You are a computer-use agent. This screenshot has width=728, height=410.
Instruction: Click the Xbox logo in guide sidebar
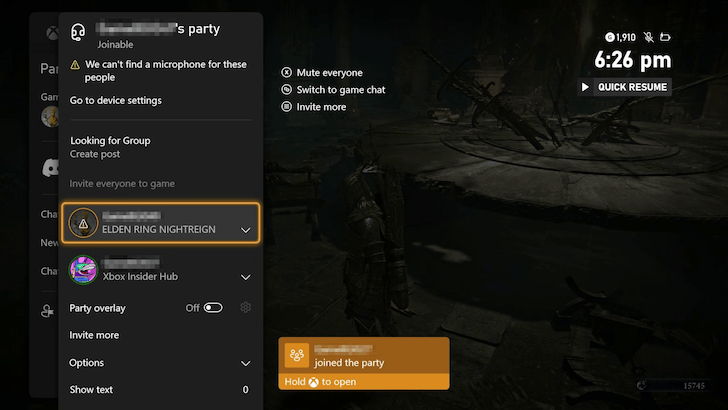point(52,33)
